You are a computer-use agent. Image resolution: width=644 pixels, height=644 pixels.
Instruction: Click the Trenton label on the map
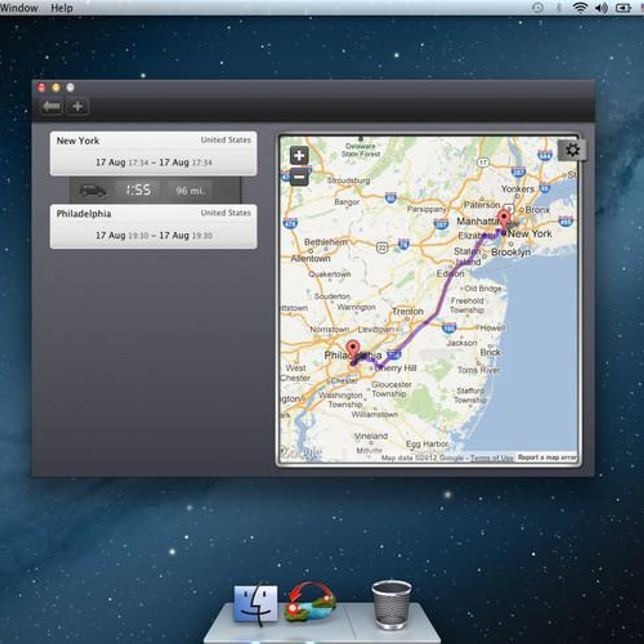[x=408, y=311]
